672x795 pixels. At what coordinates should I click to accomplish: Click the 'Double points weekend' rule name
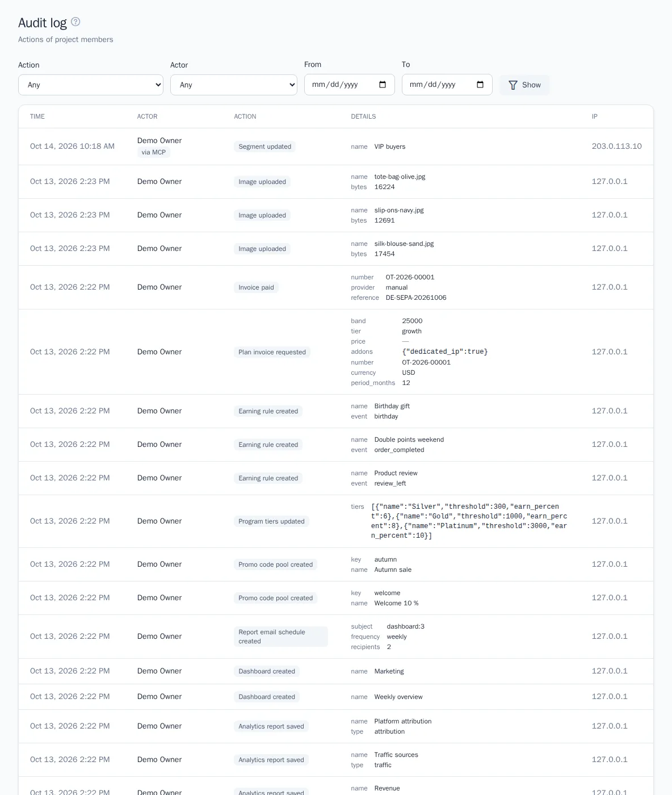pos(409,440)
